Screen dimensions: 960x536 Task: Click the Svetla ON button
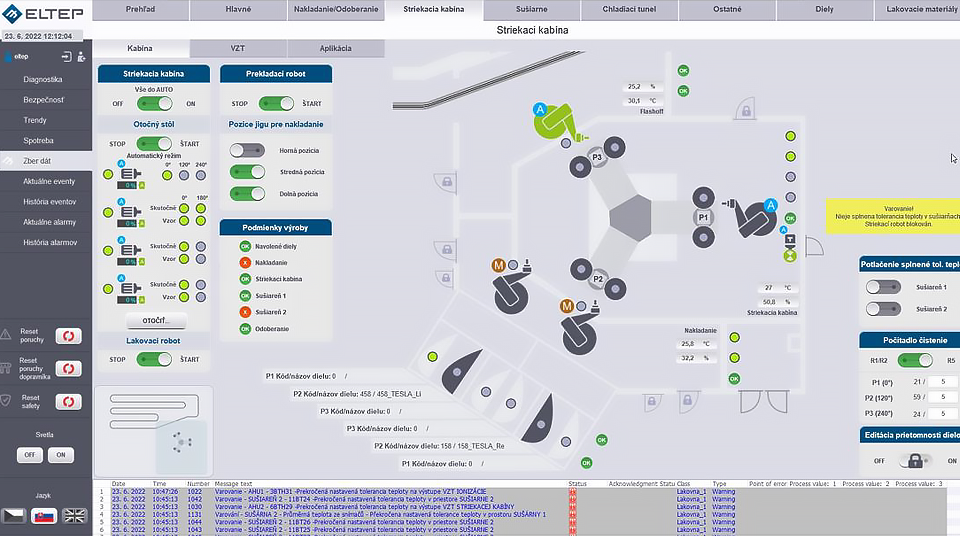tap(61, 455)
